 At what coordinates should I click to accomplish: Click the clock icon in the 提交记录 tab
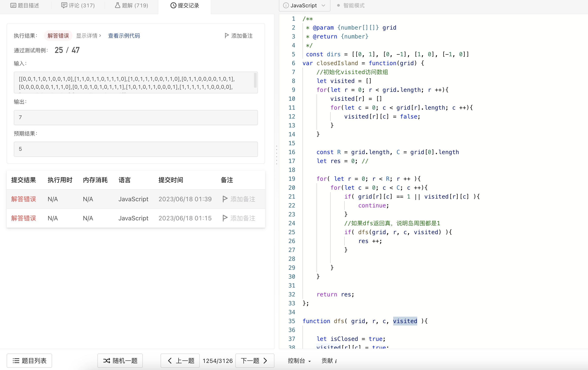click(173, 5)
